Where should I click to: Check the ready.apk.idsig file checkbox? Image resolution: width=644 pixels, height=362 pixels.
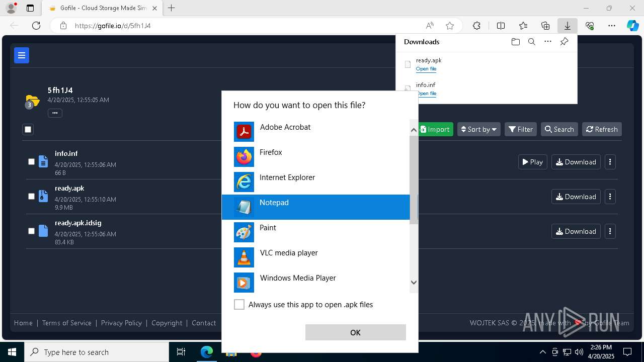pyautogui.click(x=31, y=231)
